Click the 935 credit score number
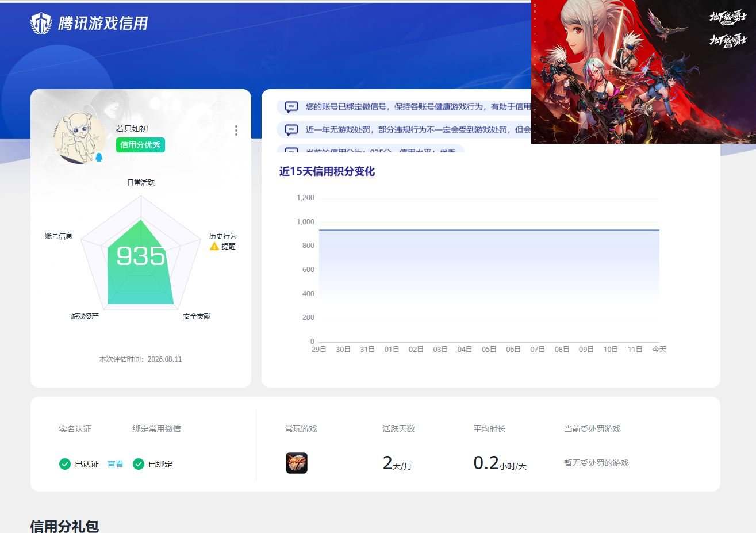 [141, 256]
